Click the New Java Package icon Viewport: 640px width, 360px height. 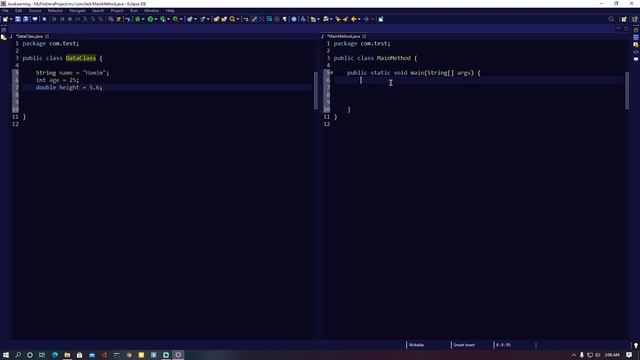tap(190, 19)
